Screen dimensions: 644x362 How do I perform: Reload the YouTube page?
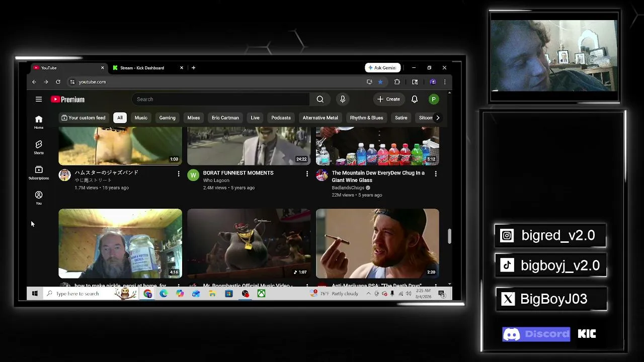pyautogui.click(x=58, y=82)
